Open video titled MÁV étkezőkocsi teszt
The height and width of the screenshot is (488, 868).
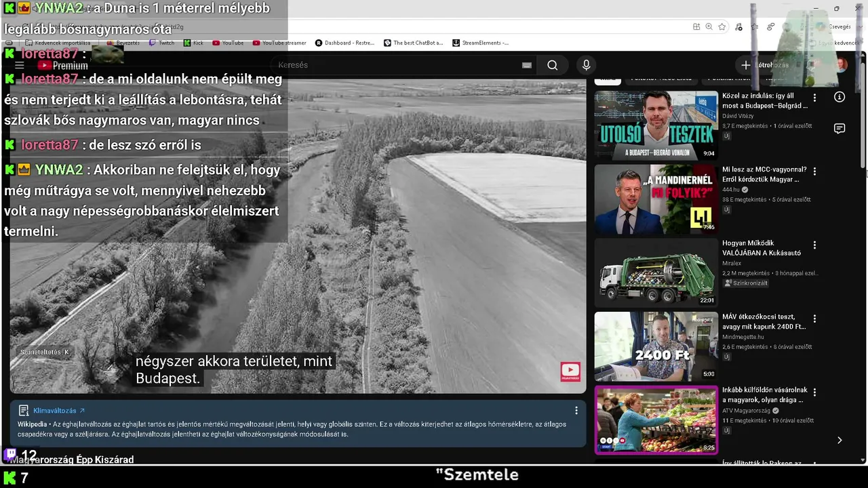[x=764, y=321]
